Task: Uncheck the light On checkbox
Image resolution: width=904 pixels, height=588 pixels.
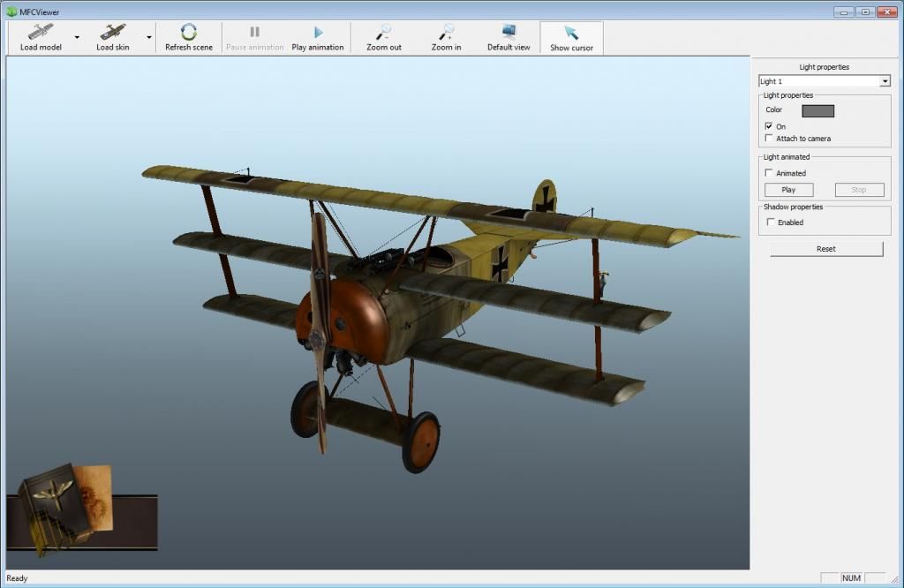Action: coord(769,126)
